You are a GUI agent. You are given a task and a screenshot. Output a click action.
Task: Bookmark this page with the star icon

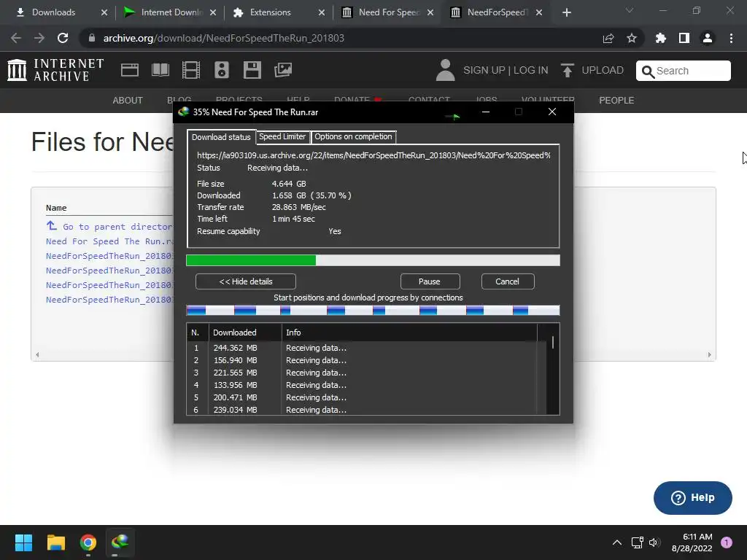click(x=632, y=38)
